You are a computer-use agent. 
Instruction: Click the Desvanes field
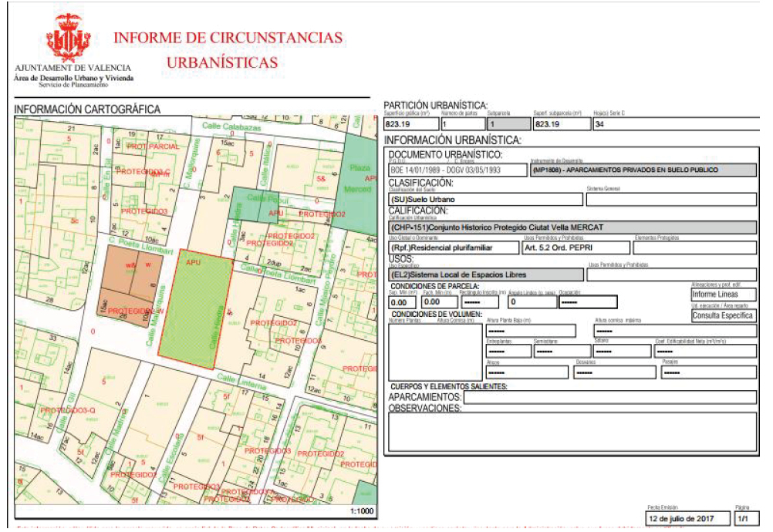(616, 372)
